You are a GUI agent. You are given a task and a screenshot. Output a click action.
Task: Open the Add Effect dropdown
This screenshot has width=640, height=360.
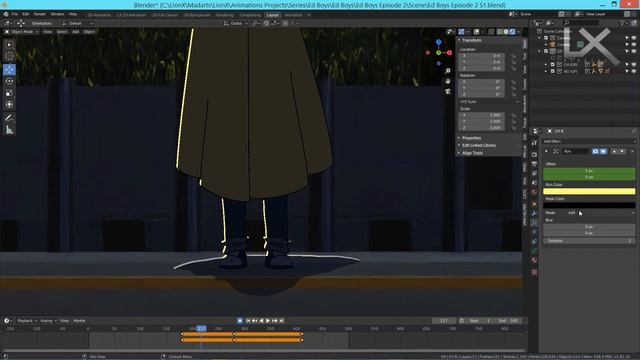coord(589,141)
